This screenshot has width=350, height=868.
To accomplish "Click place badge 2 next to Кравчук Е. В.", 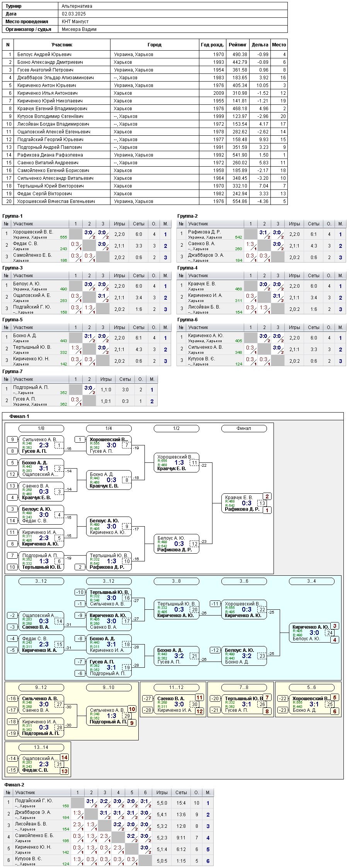I will [267, 496].
